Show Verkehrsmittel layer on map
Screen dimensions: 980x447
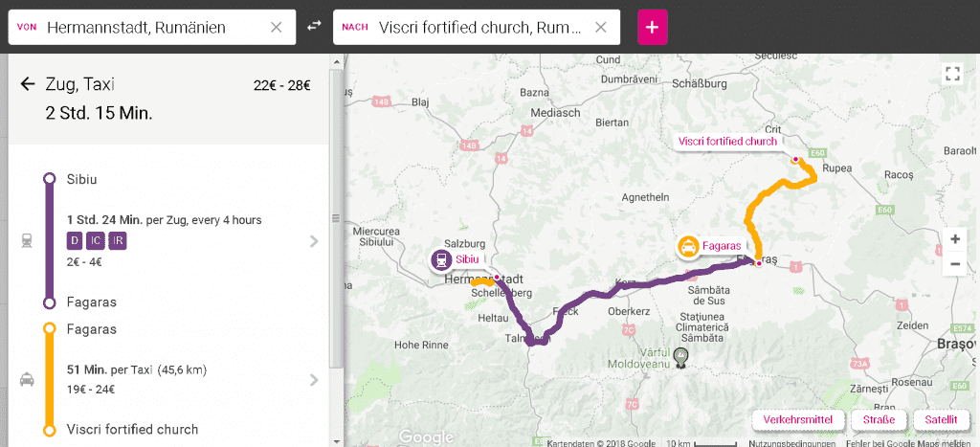point(797,419)
